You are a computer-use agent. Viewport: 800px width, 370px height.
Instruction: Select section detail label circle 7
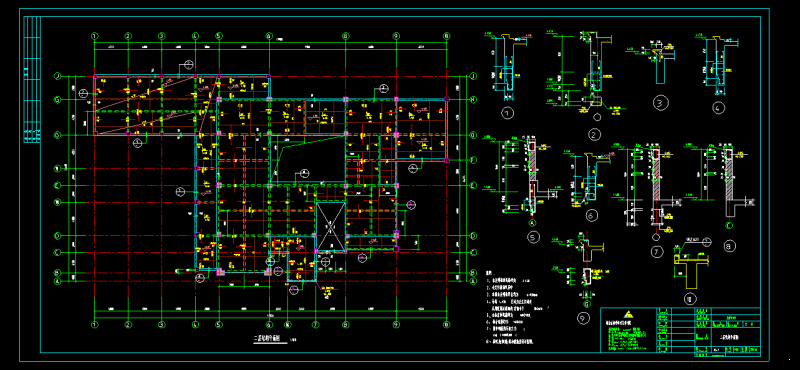[657, 252]
